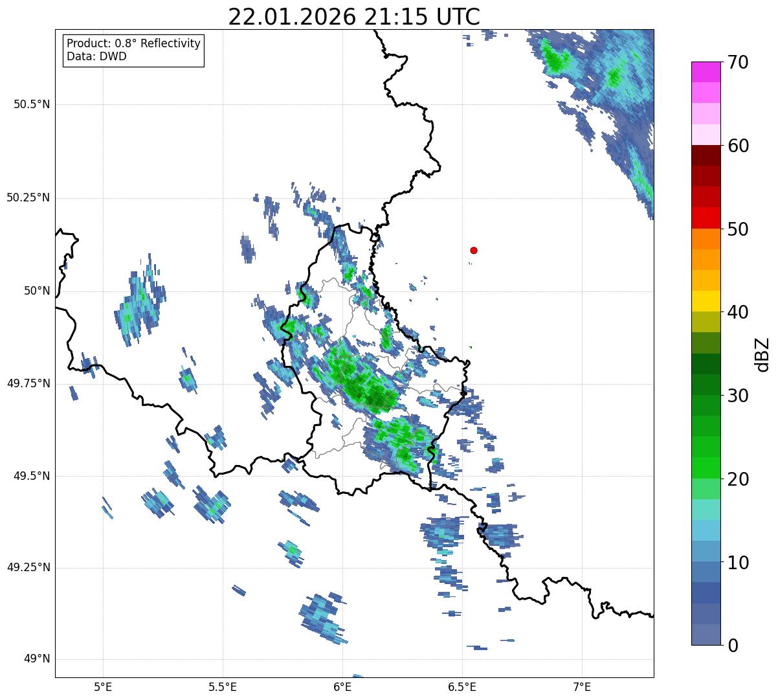The width and height of the screenshot is (778, 700).
Task: Click the red station marker dot
Action: point(474,250)
